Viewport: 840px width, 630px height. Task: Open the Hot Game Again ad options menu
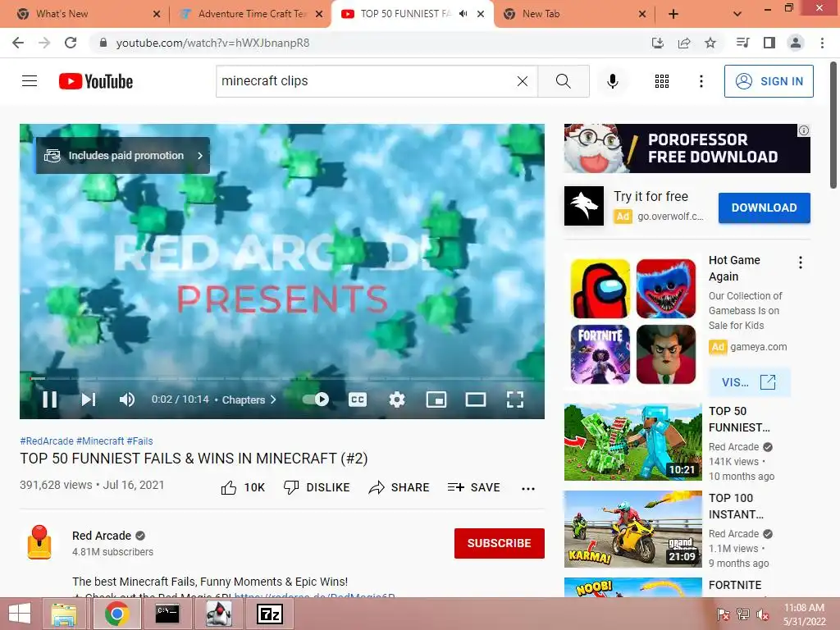pos(801,262)
